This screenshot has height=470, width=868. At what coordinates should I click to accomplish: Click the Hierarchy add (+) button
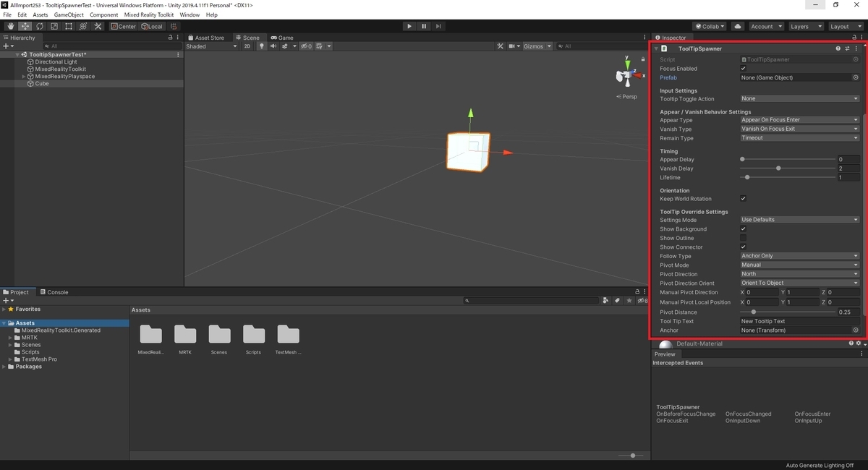pos(8,46)
